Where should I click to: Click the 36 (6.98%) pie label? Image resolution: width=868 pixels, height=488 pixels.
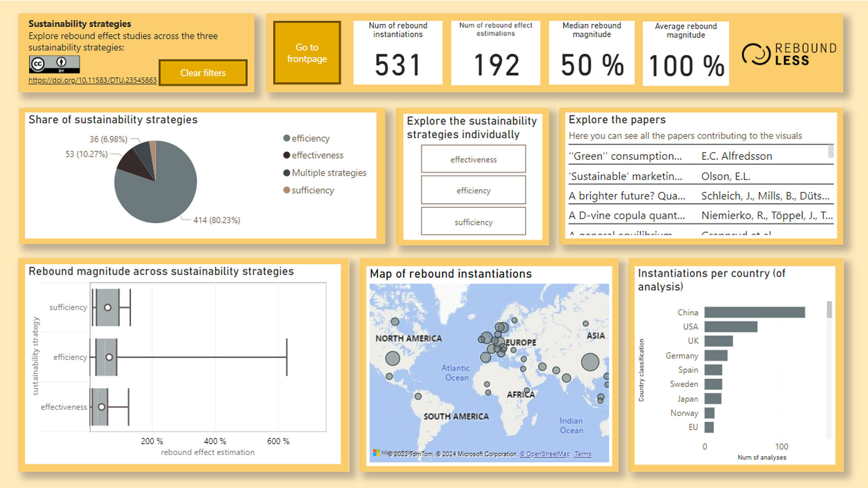click(x=108, y=139)
